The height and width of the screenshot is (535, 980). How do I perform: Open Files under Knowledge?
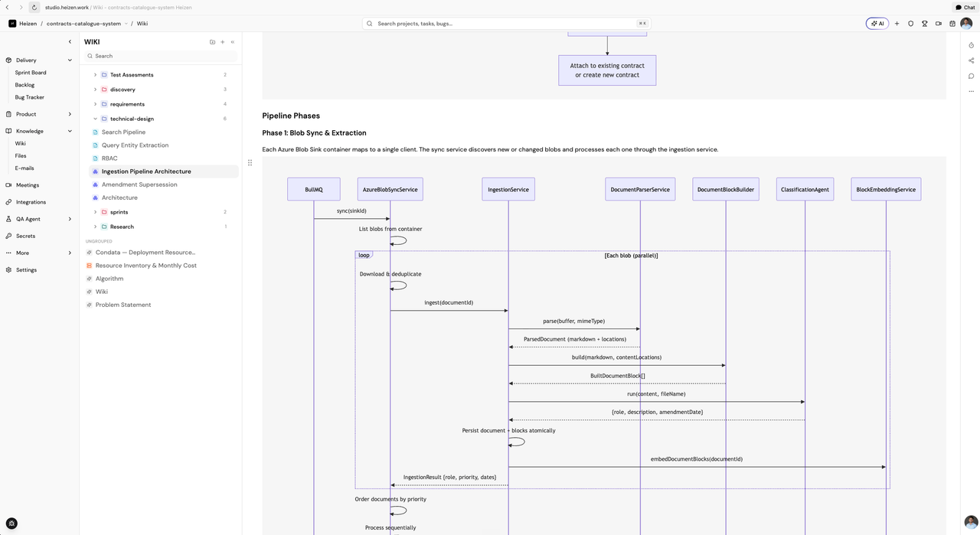[x=21, y=155]
